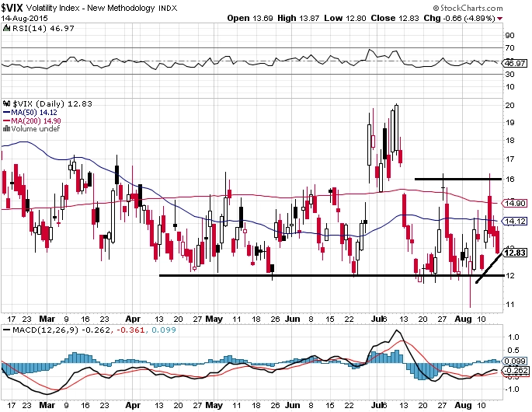Click the 14.12 MA(50) value tag
Image resolution: width=532 pixels, height=412 pixels.
[515, 221]
